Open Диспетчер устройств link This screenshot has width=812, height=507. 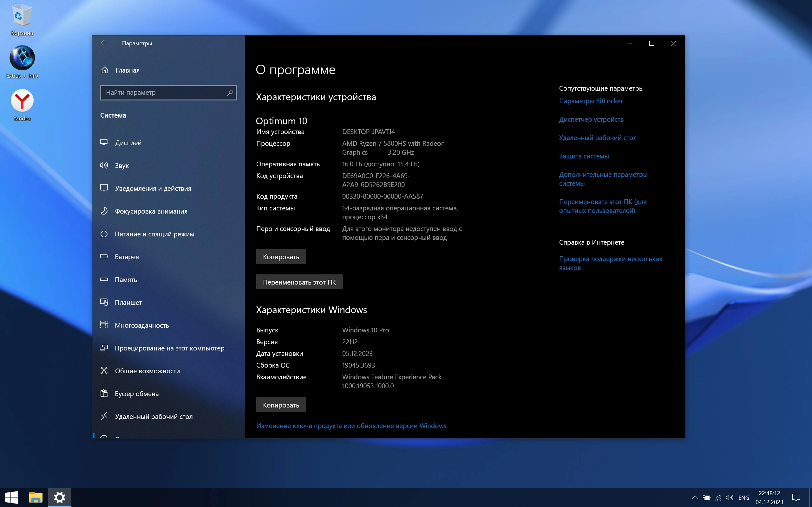(x=591, y=119)
